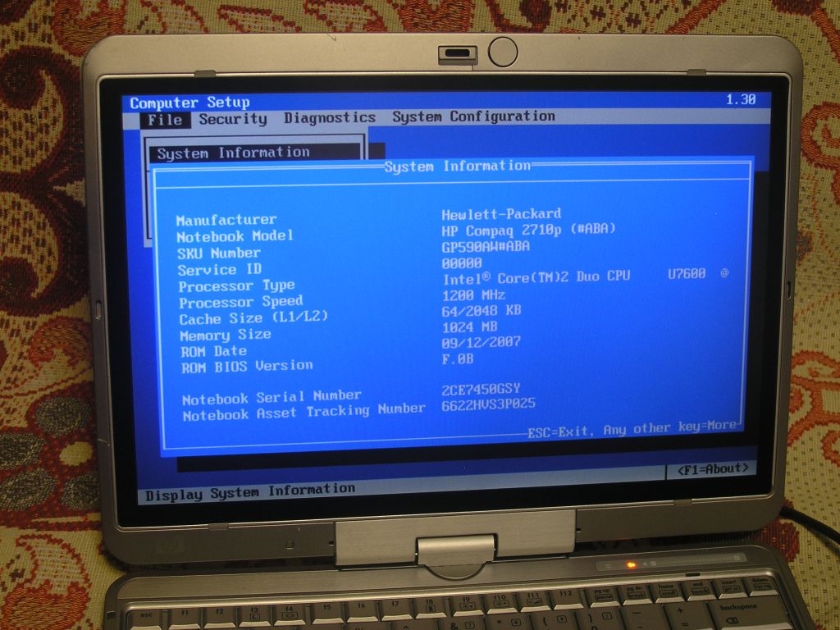
Task: Click the 1.30 version number
Action: point(741,99)
